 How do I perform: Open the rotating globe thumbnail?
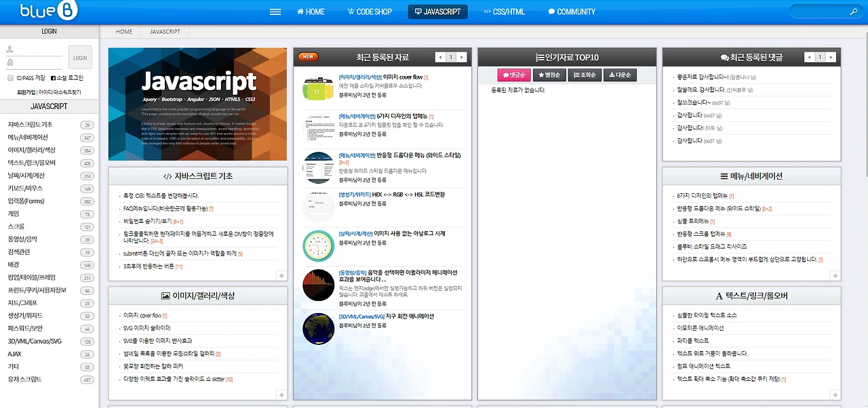[x=319, y=328]
